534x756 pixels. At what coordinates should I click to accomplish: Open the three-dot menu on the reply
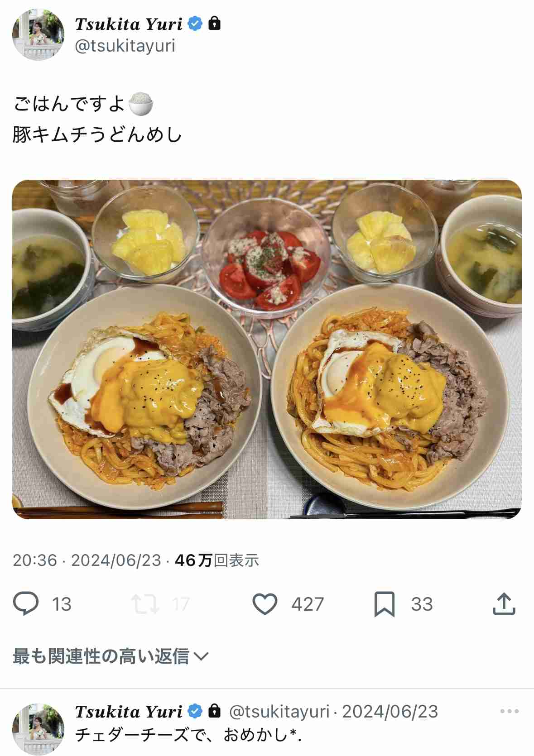tap(509, 711)
